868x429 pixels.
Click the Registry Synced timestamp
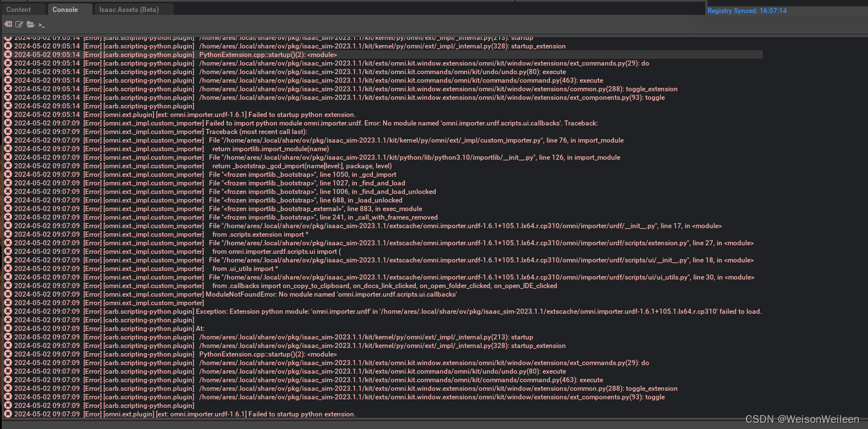click(x=747, y=10)
